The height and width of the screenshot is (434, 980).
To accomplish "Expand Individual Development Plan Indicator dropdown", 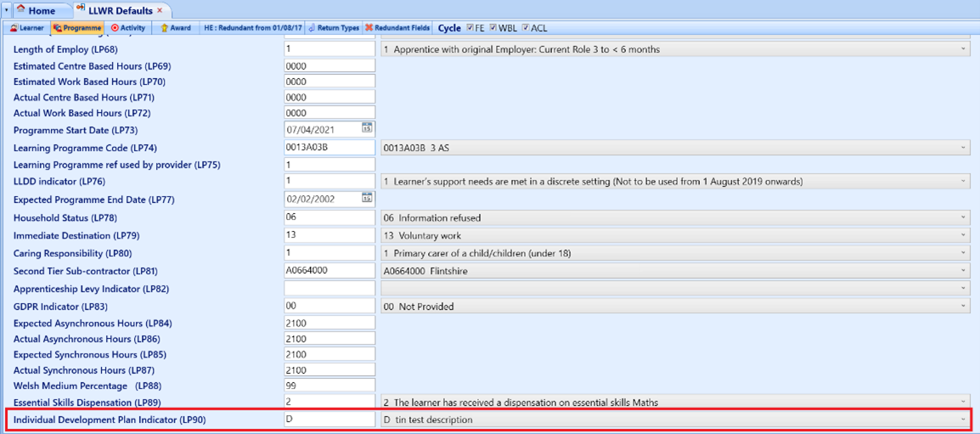I will point(963,419).
